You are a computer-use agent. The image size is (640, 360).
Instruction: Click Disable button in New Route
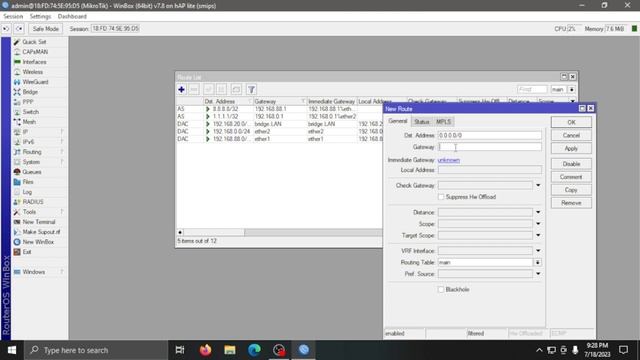click(571, 164)
